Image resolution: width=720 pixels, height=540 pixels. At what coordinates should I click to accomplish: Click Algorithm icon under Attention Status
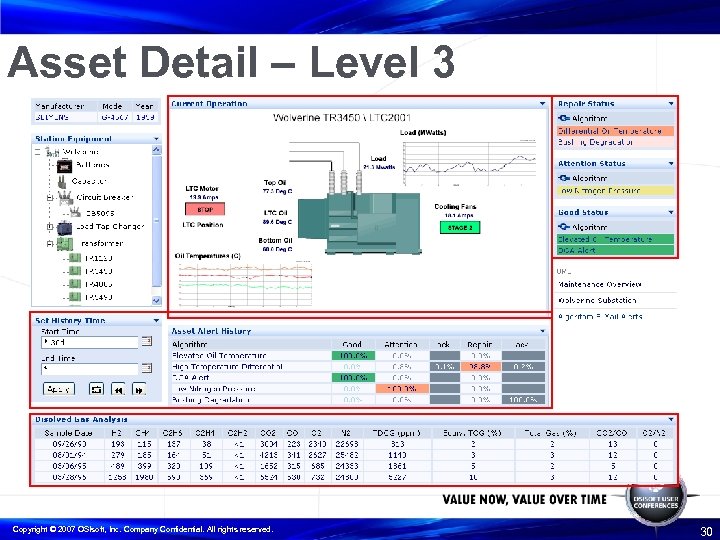coord(564,178)
